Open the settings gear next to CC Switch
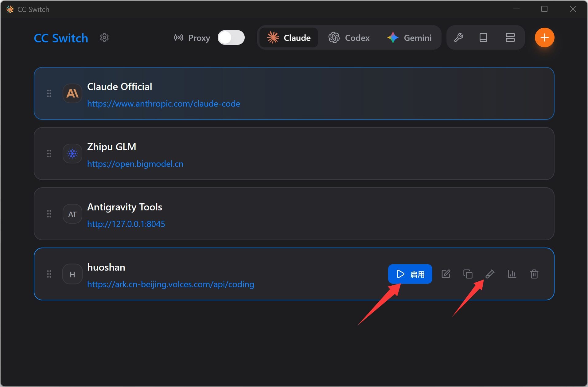This screenshot has width=588, height=387. [x=104, y=38]
